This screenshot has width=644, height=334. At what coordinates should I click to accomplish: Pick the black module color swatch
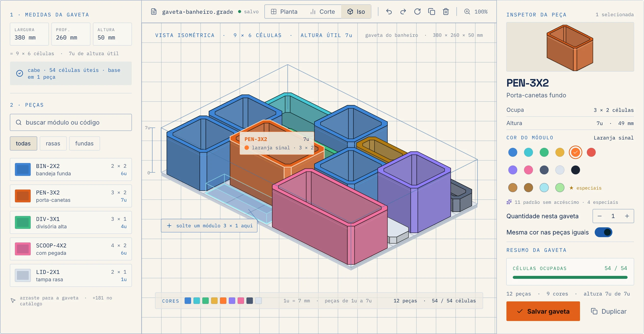pyautogui.click(x=576, y=170)
